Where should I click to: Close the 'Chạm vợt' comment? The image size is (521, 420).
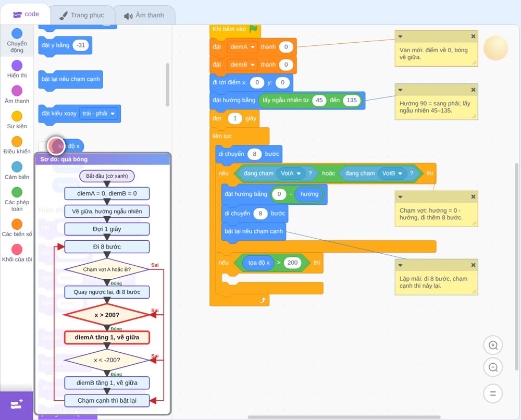[473, 196]
